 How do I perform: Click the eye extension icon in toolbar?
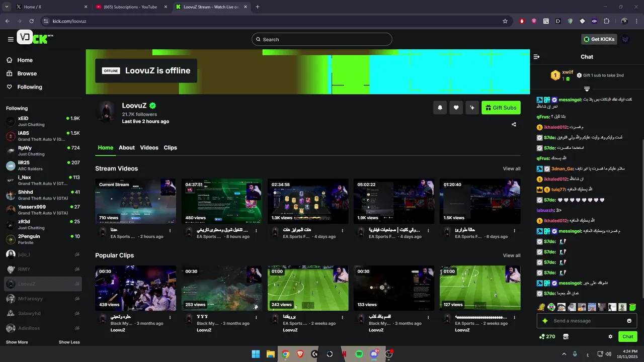[594, 21]
